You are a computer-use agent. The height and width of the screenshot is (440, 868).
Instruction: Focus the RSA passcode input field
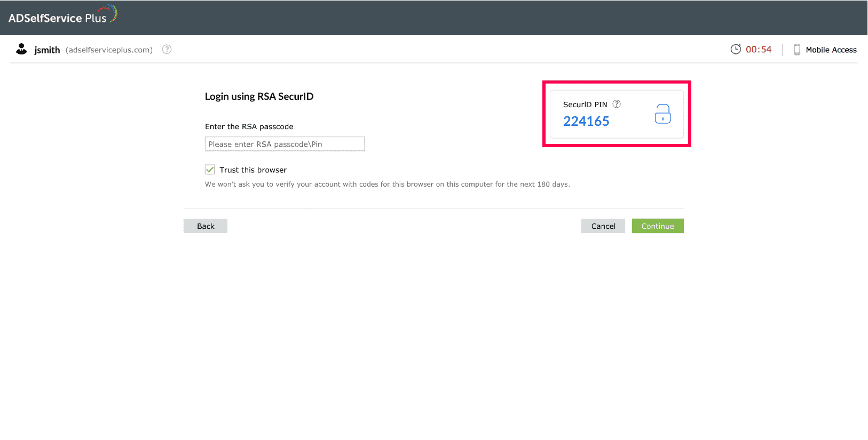click(285, 144)
